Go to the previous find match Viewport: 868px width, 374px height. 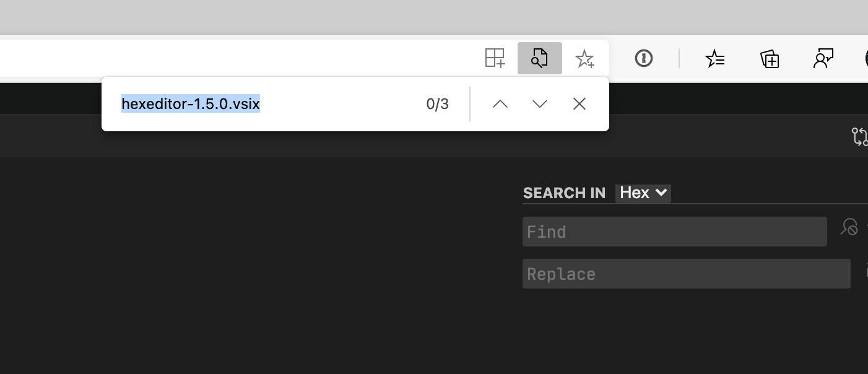500,103
